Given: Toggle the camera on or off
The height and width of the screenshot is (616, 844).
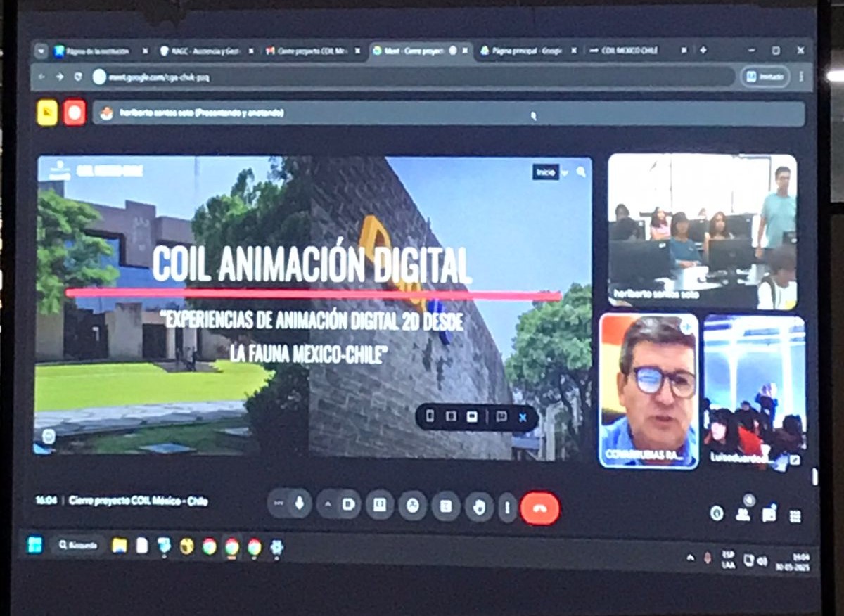Looking at the screenshot, I should tap(348, 504).
